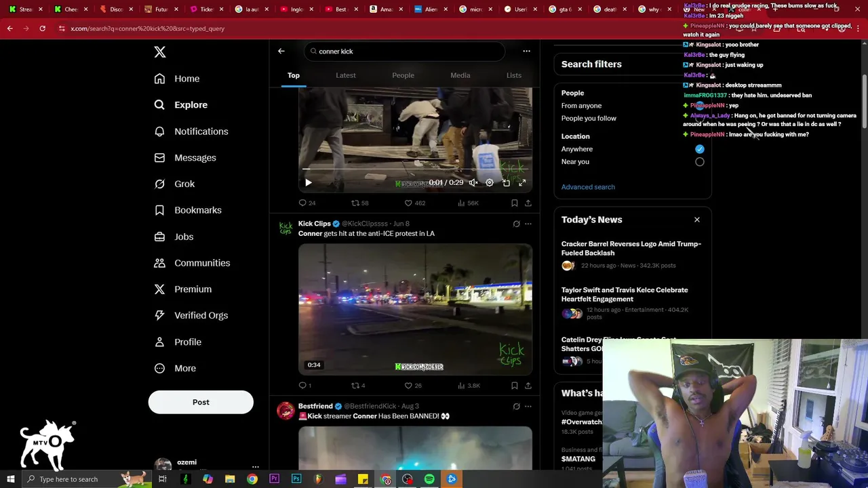Open Notifications from the sidebar

(x=191, y=131)
